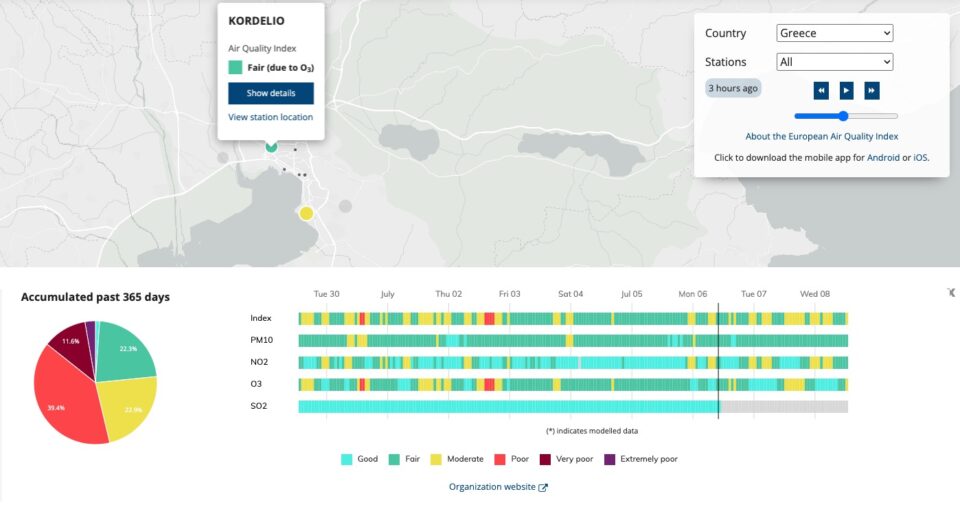Click the Index row label
The width and height of the screenshot is (960, 507).
(261, 318)
